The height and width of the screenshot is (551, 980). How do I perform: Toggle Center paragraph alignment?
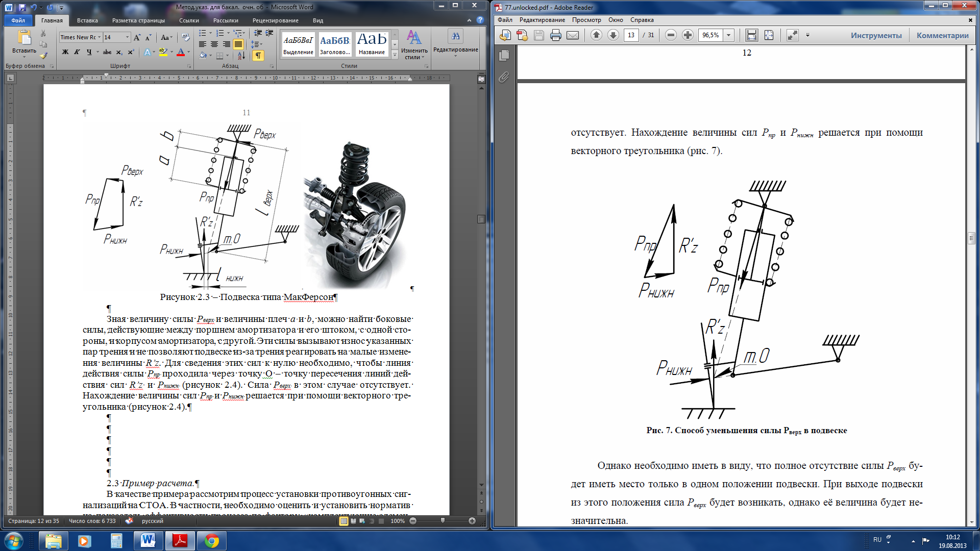point(214,44)
